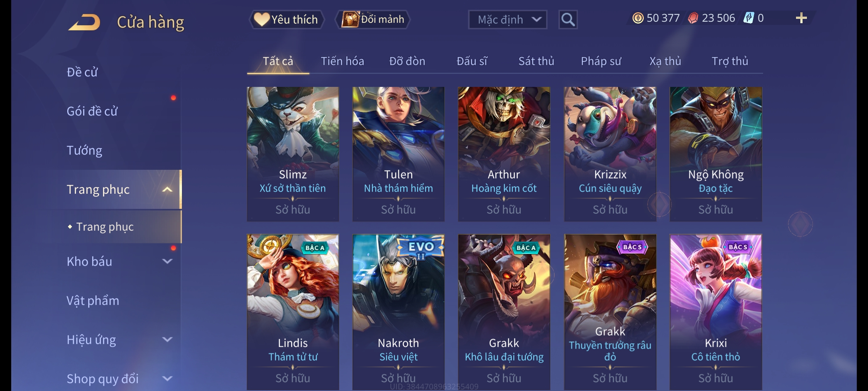Open the search magnifier icon

coord(568,20)
